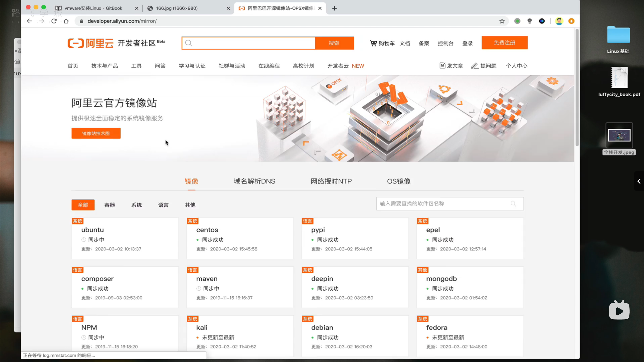Viewport: 644px width, 362px height.
Task: Open the Chrome profile avatar
Action: tap(559, 21)
